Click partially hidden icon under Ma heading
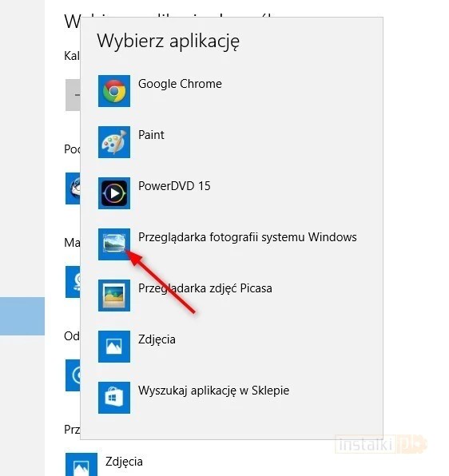 tap(73, 282)
